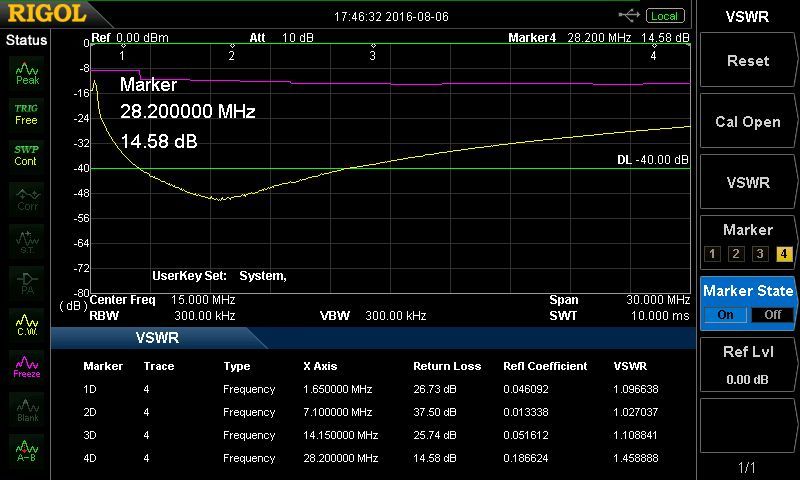The width and height of the screenshot is (800, 480).
Task: Click the A-B trace math icon
Action: (x=27, y=449)
